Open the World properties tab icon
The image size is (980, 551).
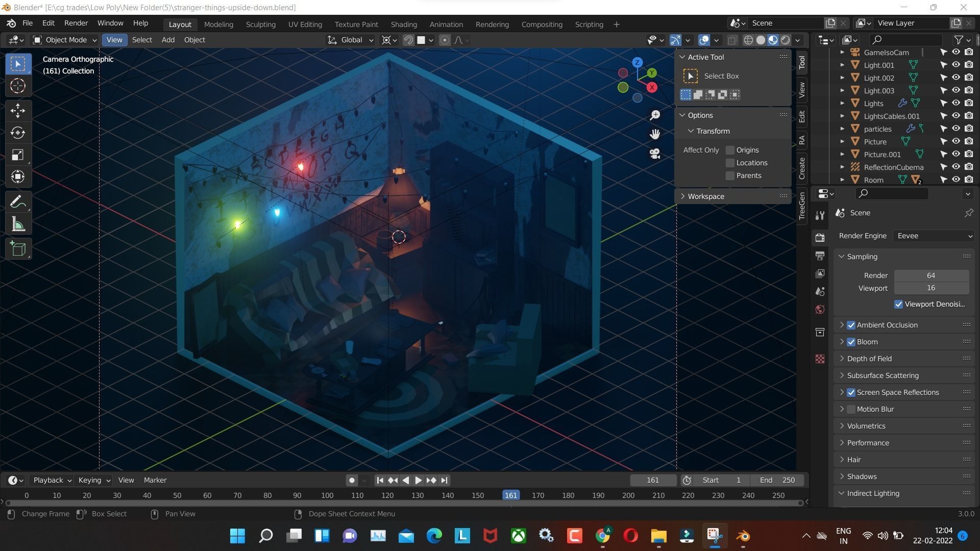pos(820,309)
